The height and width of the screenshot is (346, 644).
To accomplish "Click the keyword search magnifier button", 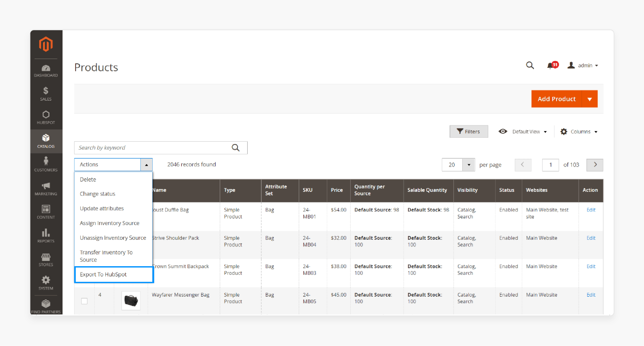I will pyautogui.click(x=236, y=148).
